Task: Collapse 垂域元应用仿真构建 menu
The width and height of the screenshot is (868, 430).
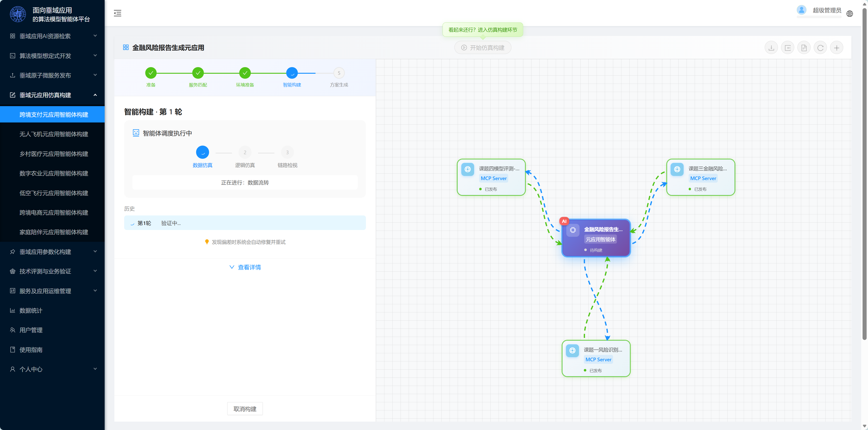Action: coord(52,95)
